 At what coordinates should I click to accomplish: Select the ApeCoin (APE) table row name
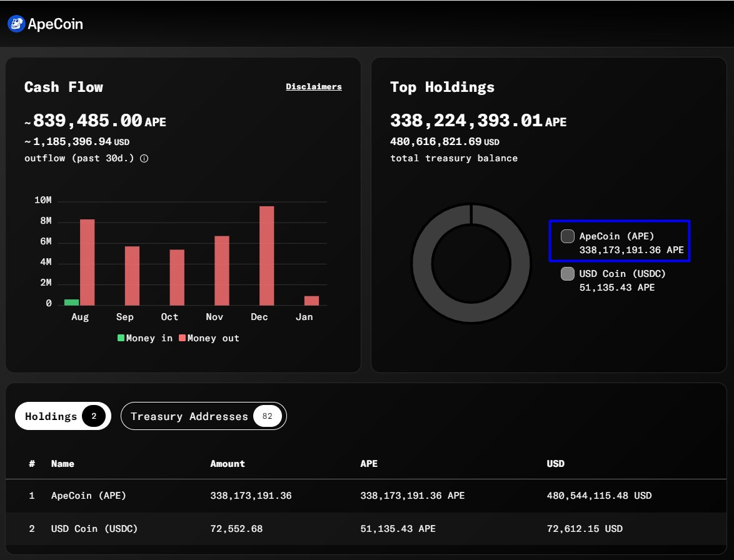point(89,496)
